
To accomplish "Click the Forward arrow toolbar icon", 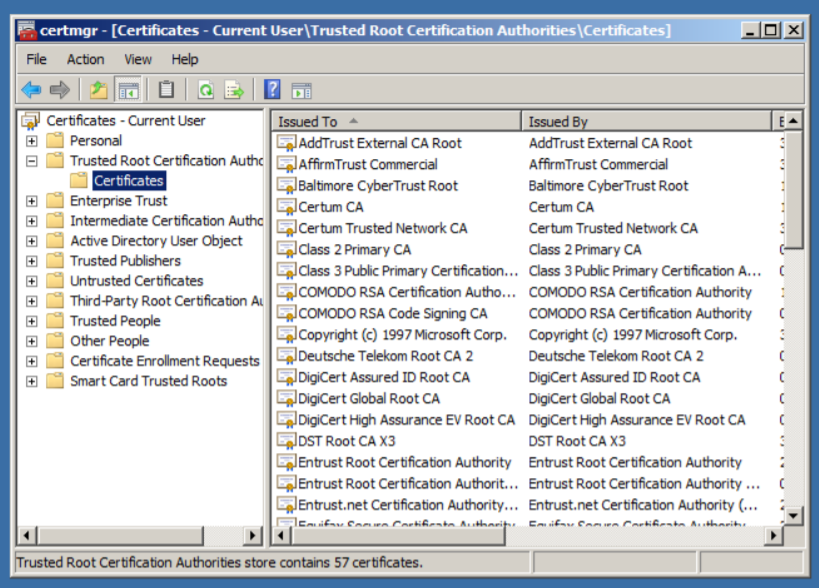I will point(60,90).
